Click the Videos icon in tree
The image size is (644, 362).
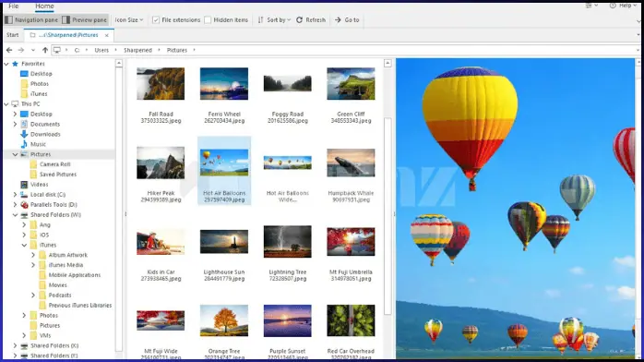click(24, 185)
